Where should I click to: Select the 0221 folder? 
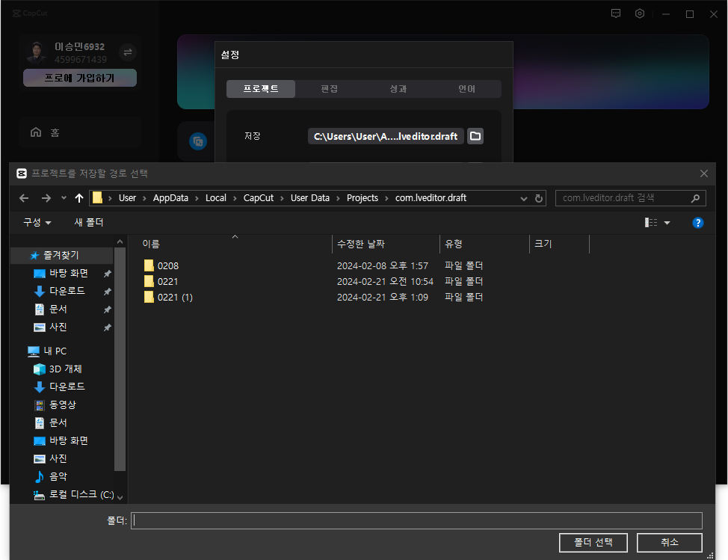point(161,281)
